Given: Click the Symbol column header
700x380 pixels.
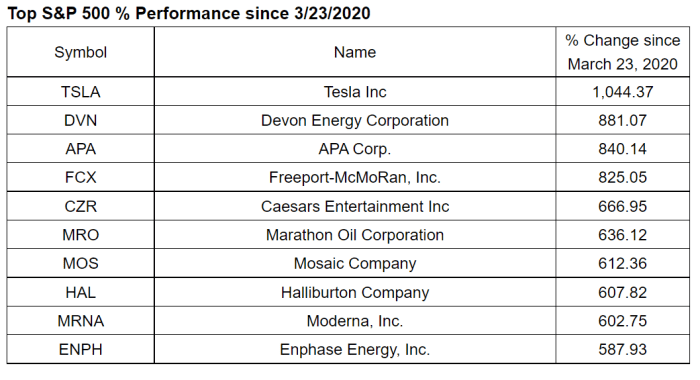Looking at the screenshot, I should click(80, 52).
